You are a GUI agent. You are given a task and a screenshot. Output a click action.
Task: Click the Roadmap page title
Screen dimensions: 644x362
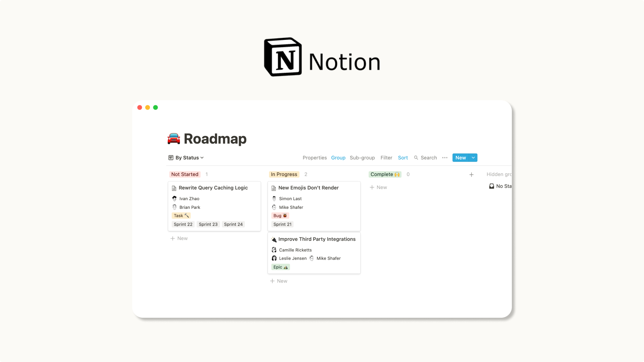pyautogui.click(x=215, y=139)
